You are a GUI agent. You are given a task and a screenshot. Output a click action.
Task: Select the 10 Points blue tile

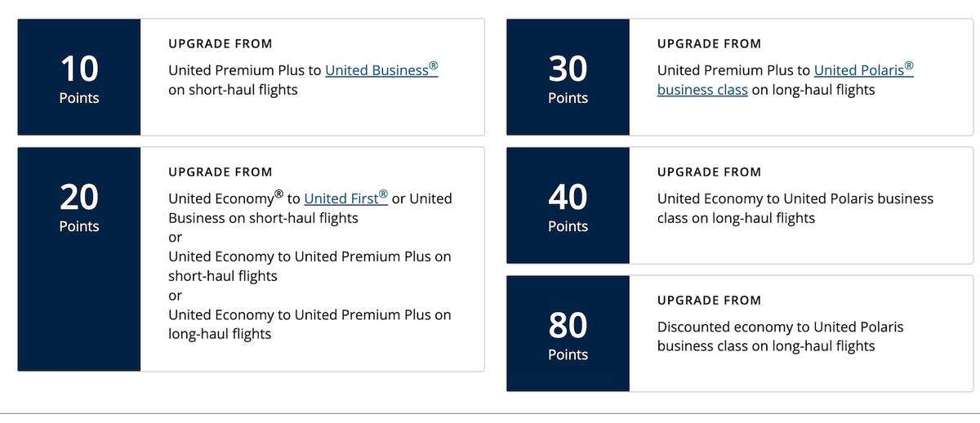(x=79, y=77)
